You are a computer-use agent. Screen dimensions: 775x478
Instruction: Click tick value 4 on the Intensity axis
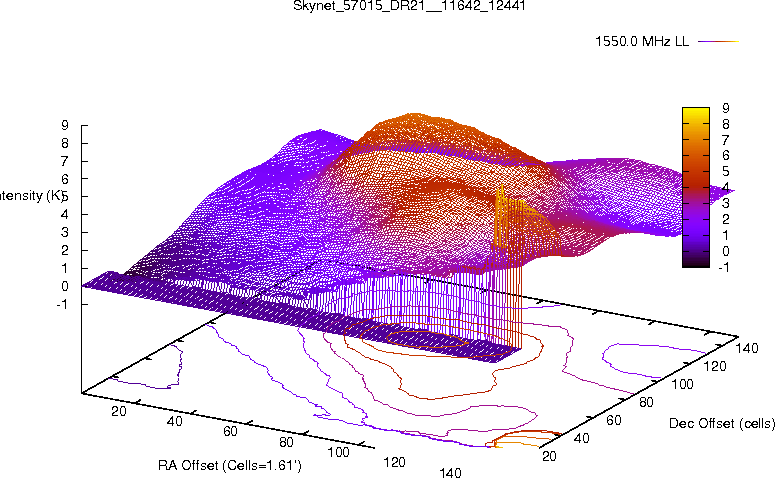(x=65, y=214)
